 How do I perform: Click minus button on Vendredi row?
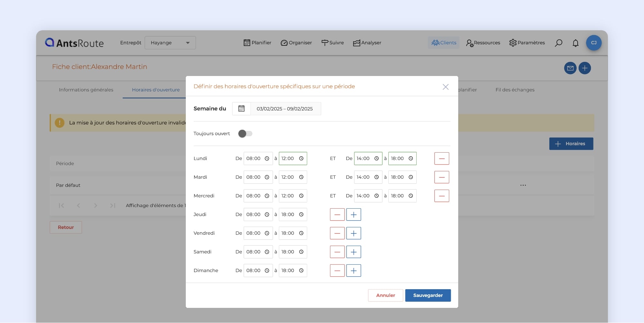tap(337, 233)
